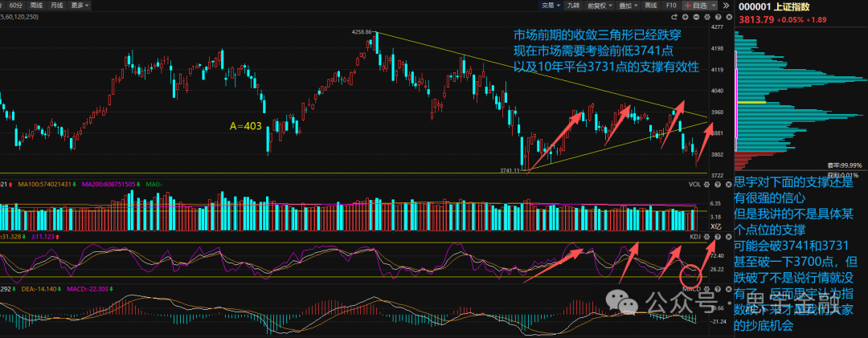Open VOL panel settings gear
The width and height of the screenshot is (868, 338).
pyautogui.click(x=707, y=184)
